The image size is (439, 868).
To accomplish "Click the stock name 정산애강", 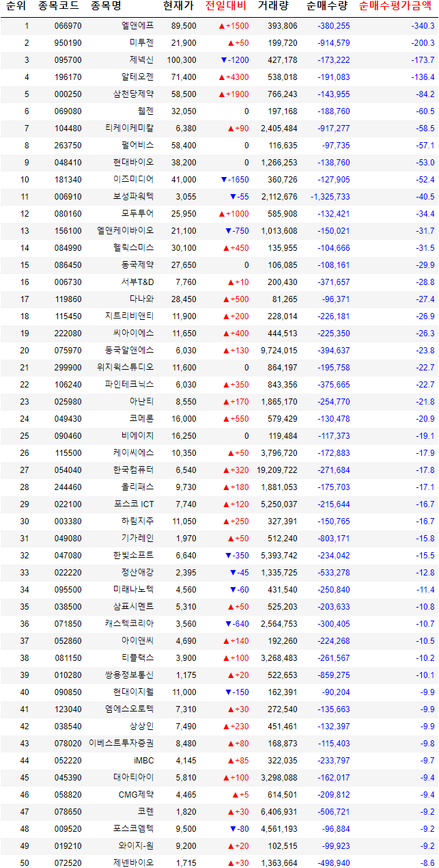I will click(x=137, y=573).
